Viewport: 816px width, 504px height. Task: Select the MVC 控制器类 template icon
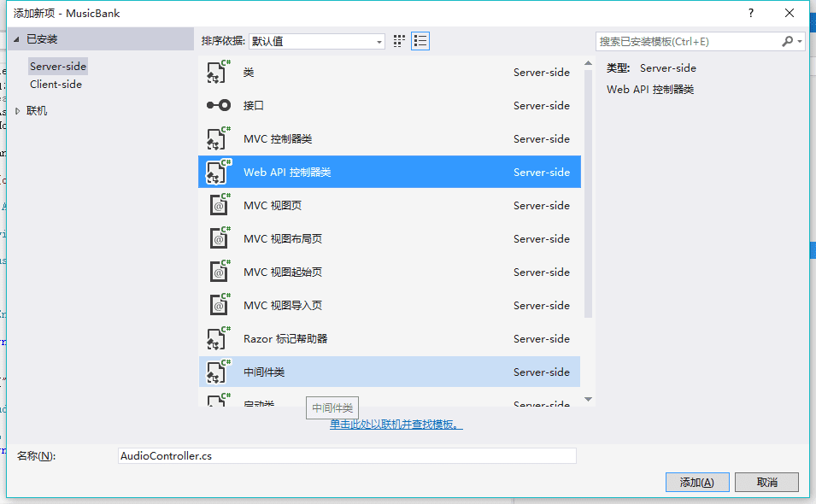click(x=216, y=138)
